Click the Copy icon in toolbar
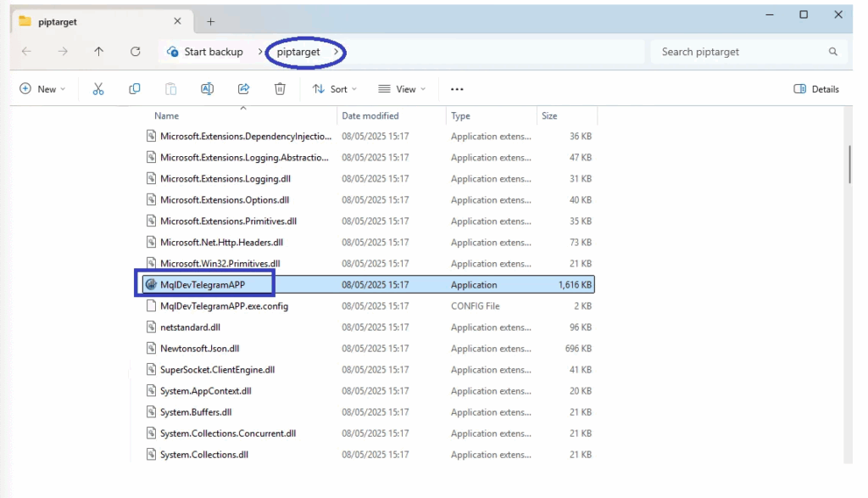The height and width of the screenshot is (498, 868). [135, 89]
